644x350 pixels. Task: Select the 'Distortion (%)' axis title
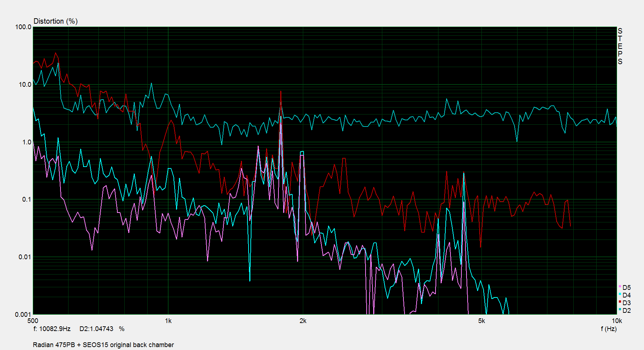55,21
